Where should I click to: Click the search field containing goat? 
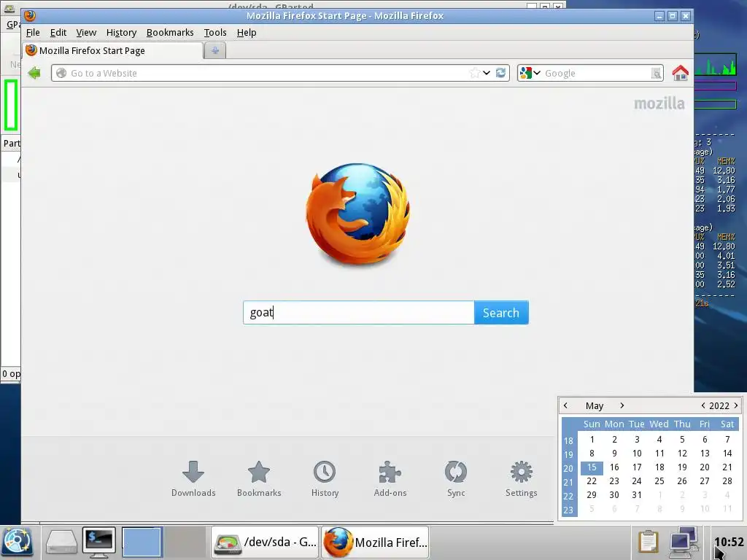359,312
